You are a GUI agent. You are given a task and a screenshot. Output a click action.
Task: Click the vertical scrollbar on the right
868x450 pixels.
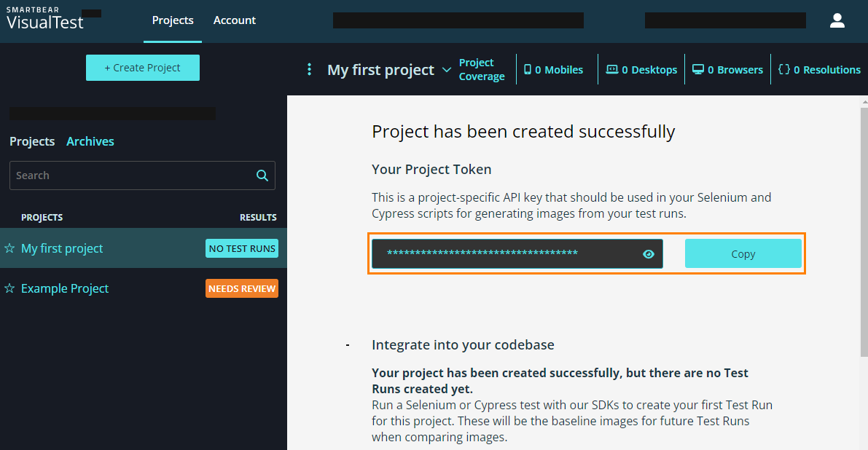[x=864, y=218]
